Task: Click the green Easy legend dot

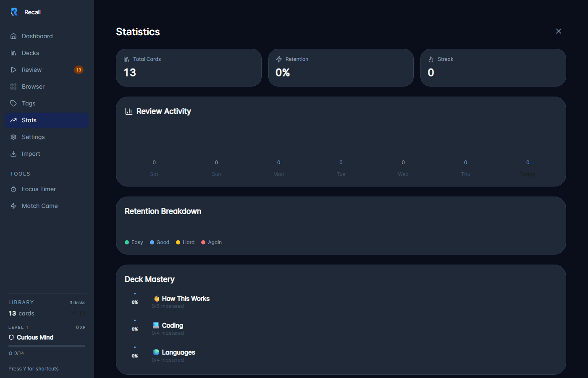Action: 127,242
